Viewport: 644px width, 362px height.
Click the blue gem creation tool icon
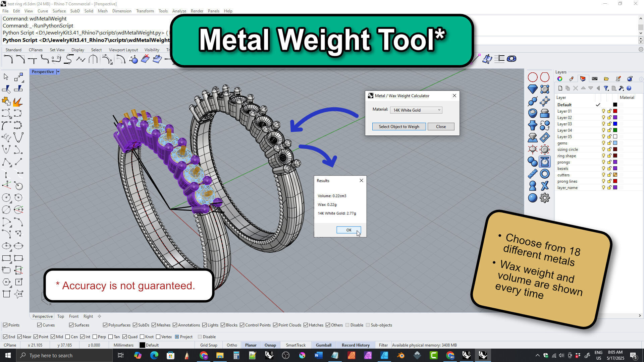[533, 89]
